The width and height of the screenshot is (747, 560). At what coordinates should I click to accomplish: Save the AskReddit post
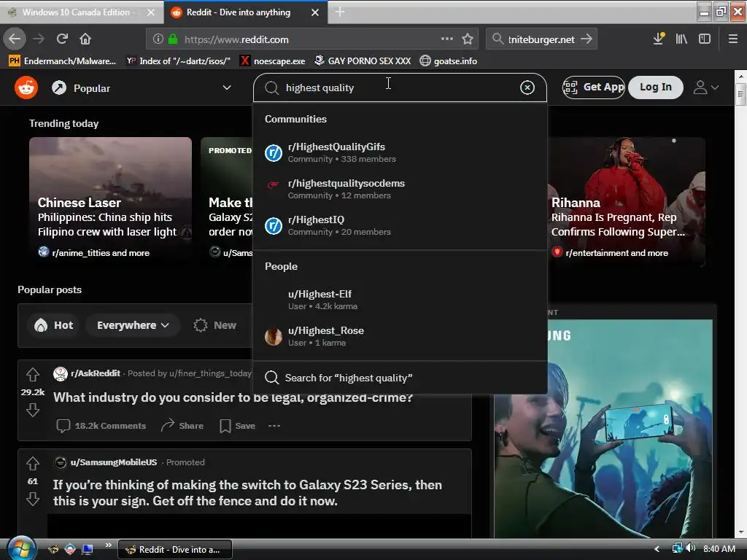[237, 426]
